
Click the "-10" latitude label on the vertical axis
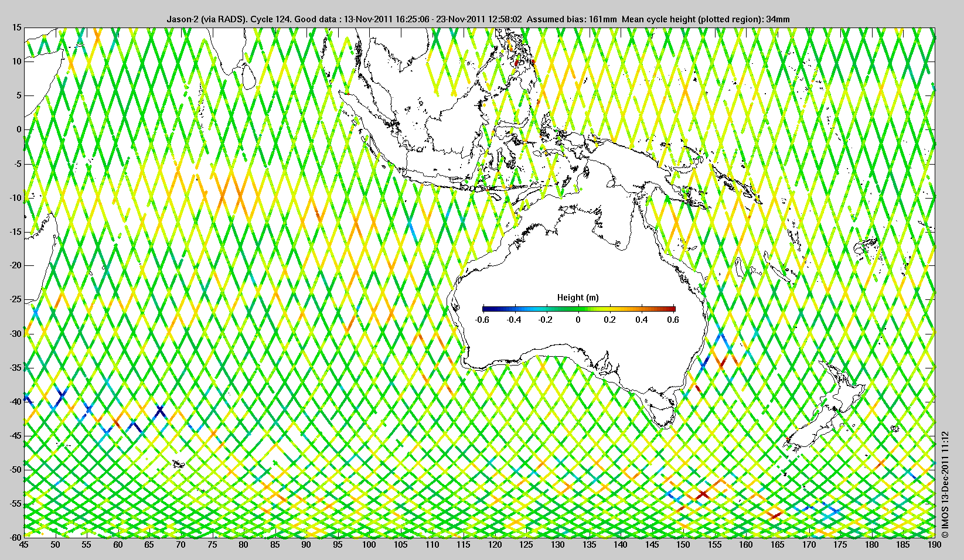[15, 197]
